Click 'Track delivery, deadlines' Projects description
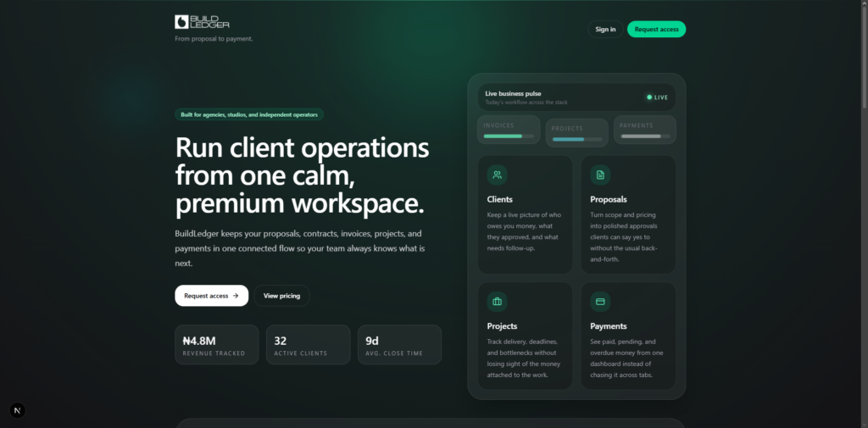 tap(524, 359)
